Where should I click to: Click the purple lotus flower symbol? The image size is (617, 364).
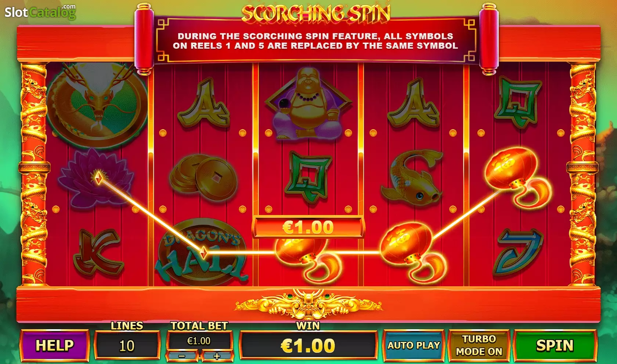(96, 179)
